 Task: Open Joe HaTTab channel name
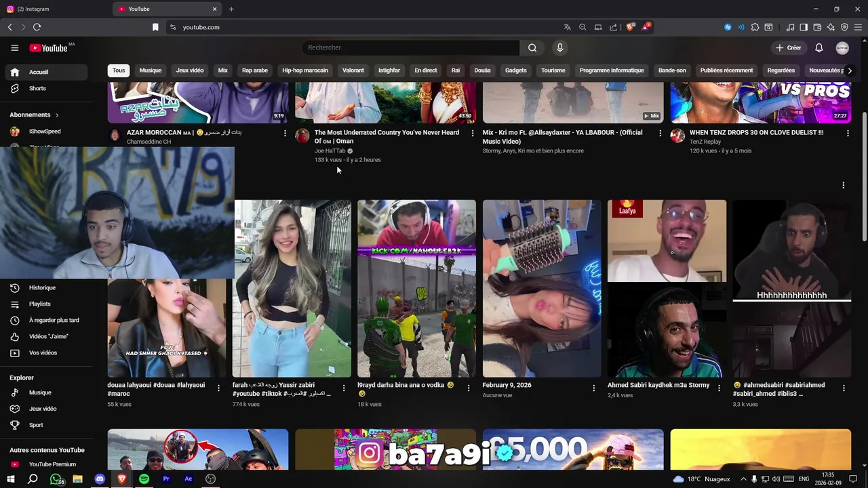(330, 151)
